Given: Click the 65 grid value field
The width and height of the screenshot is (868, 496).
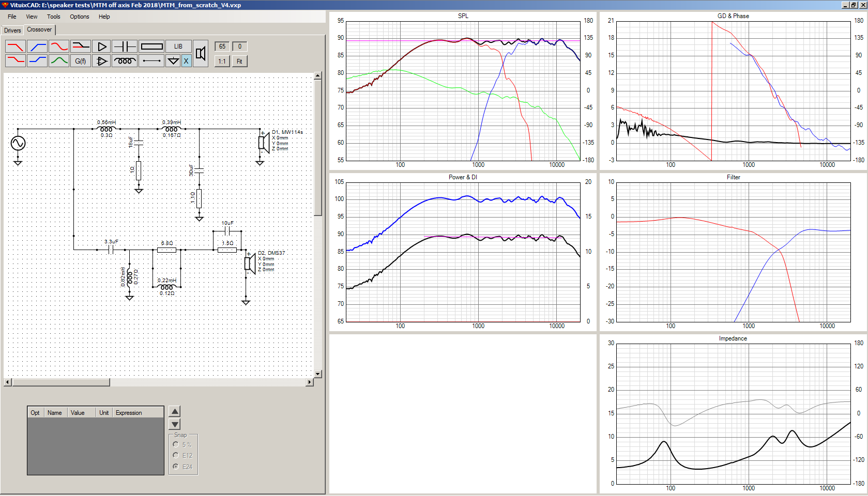Looking at the screenshot, I should point(222,47).
